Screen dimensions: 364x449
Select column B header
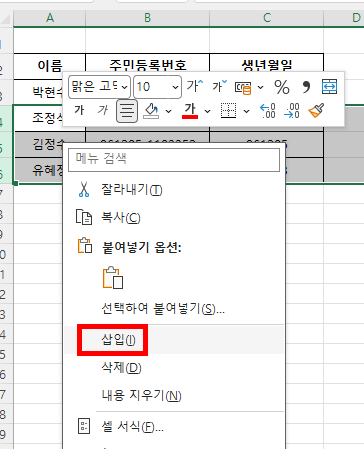point(147,18)
